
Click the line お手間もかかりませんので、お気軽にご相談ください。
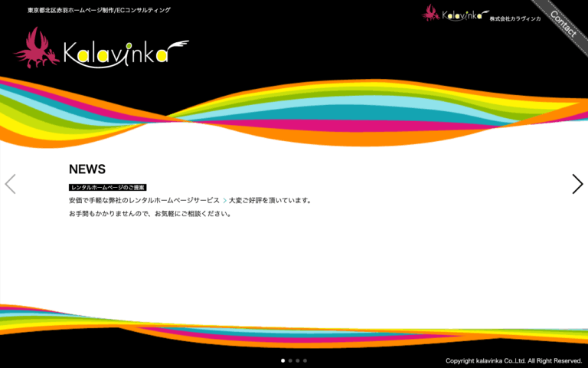pyautogui.click(x=151, y=214)
